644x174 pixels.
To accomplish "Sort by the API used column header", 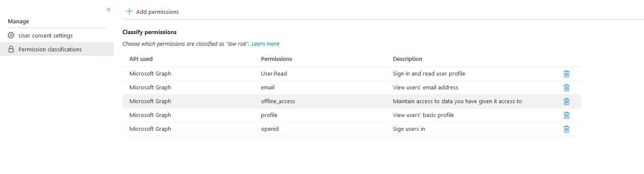I will [141, 59].
